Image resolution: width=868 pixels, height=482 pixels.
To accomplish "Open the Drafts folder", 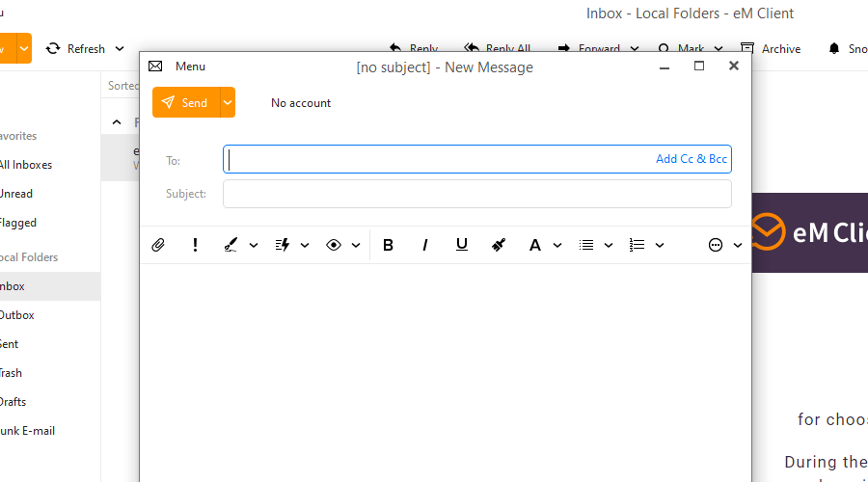I will pos(14,402).
